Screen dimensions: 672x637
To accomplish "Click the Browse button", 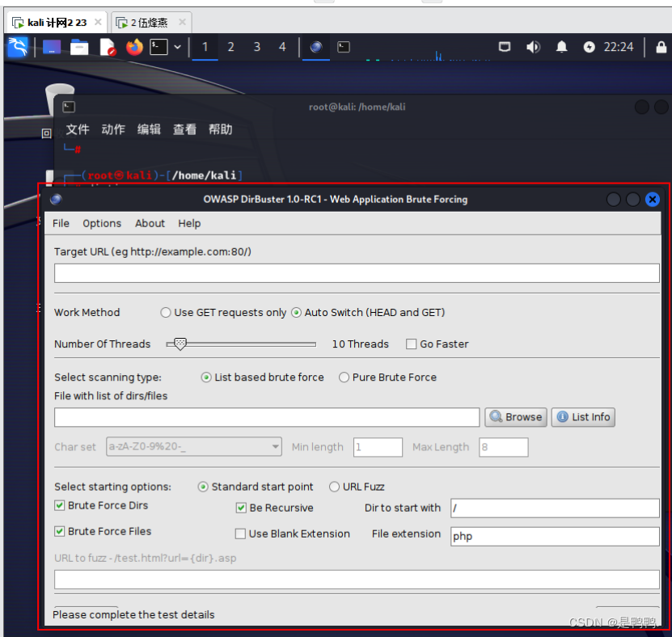I will pos(516,417).
